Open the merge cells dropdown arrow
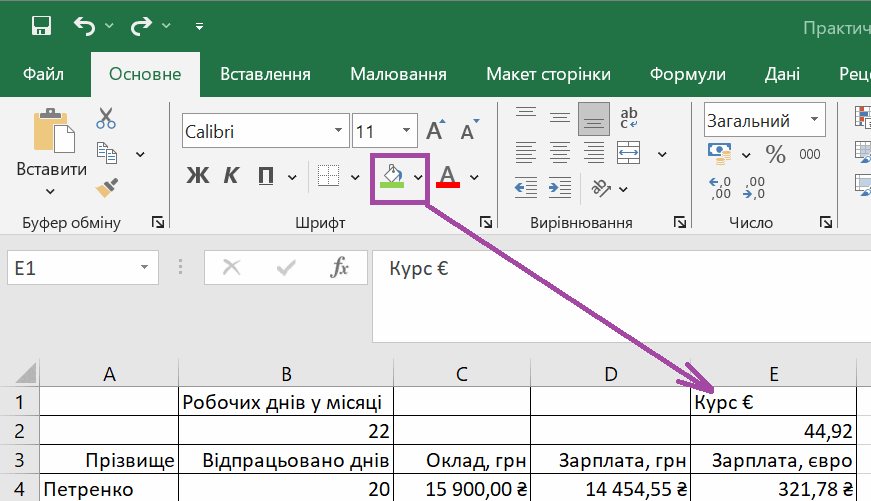Image resolution: width=871 pixels, height=501 pixels. [x=662, y=154]
